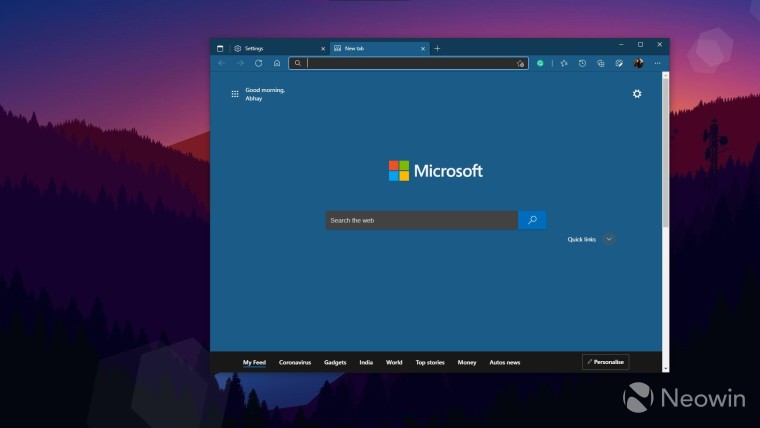
Task: Submit search with blue magnifier button
Action: 532,221
